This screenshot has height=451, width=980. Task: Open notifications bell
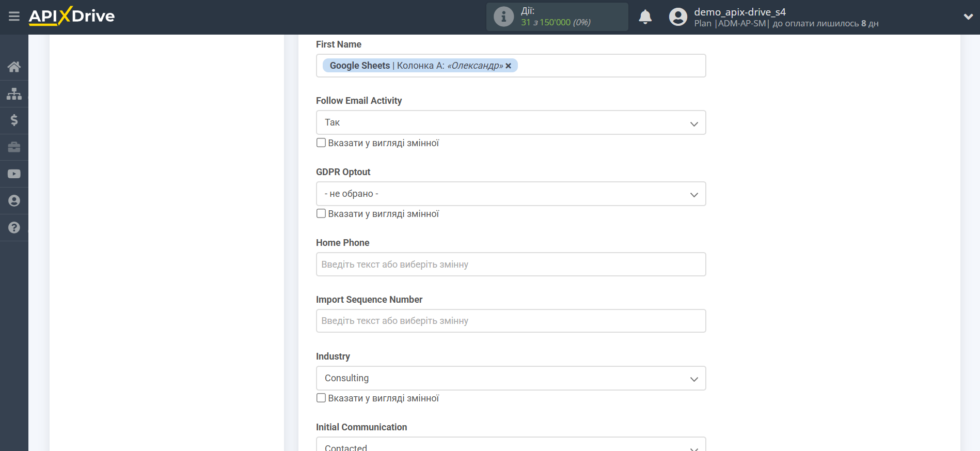tap(645, 17)
